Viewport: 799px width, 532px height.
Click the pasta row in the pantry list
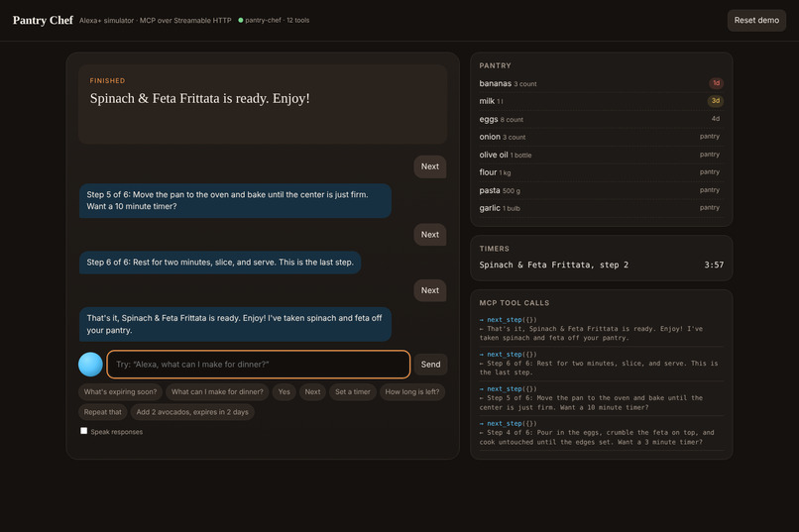coord(602,190)
